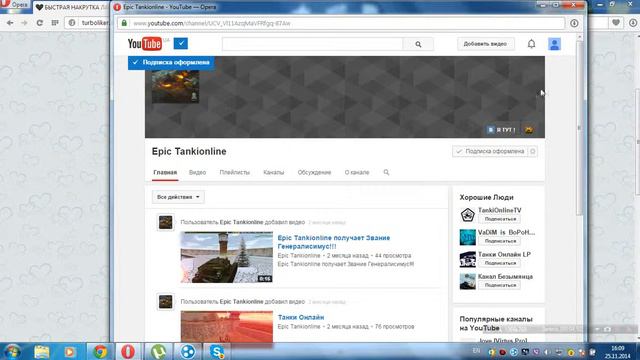Click the red 'Танки Онлайн' video thumbnail
Screen dimensions: 640x360
coord(227,327)
